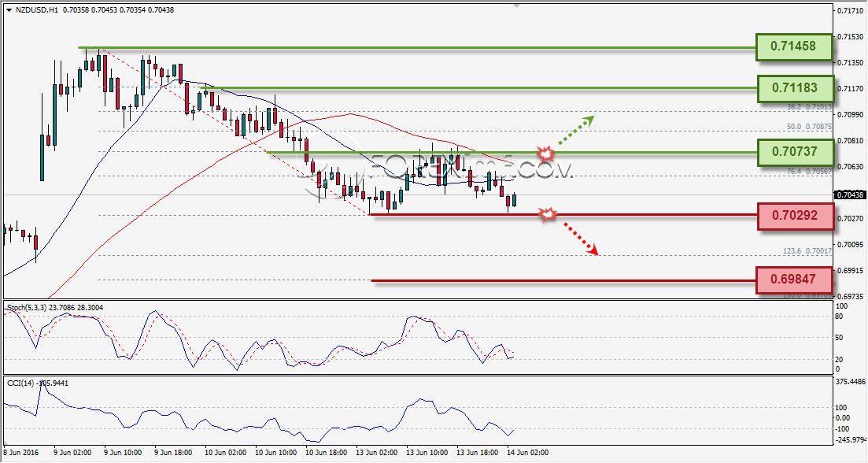This screenshot has width=868, height=463.
Task: Click the 20 level on Stochastic scale
Action: 839,359
